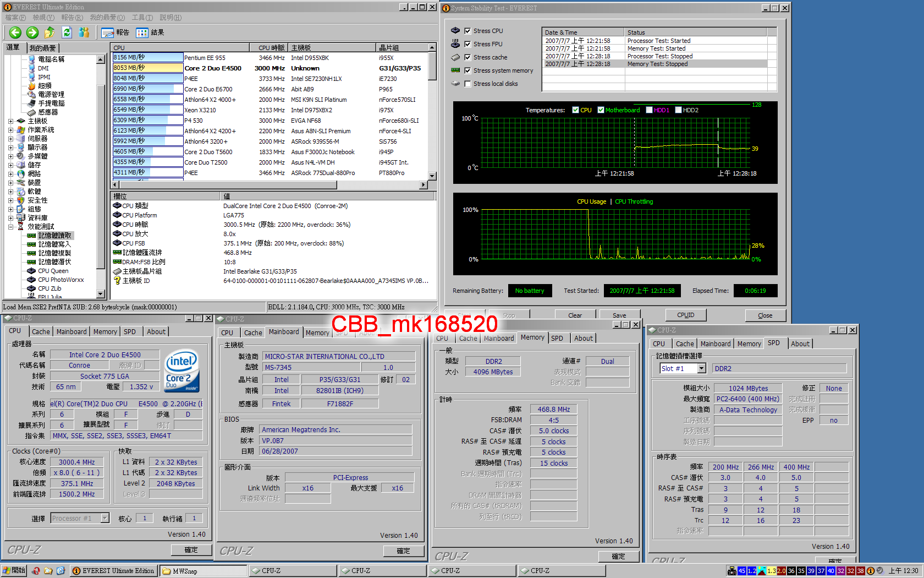Click the CPUID button
The height and width of the screenshot is (578, 924).
[685, 315]
